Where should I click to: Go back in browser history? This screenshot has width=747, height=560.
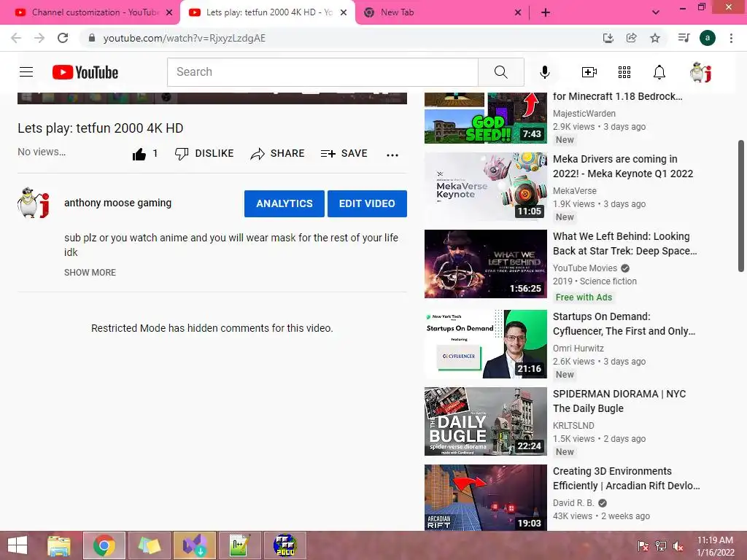tap(16, 38)
